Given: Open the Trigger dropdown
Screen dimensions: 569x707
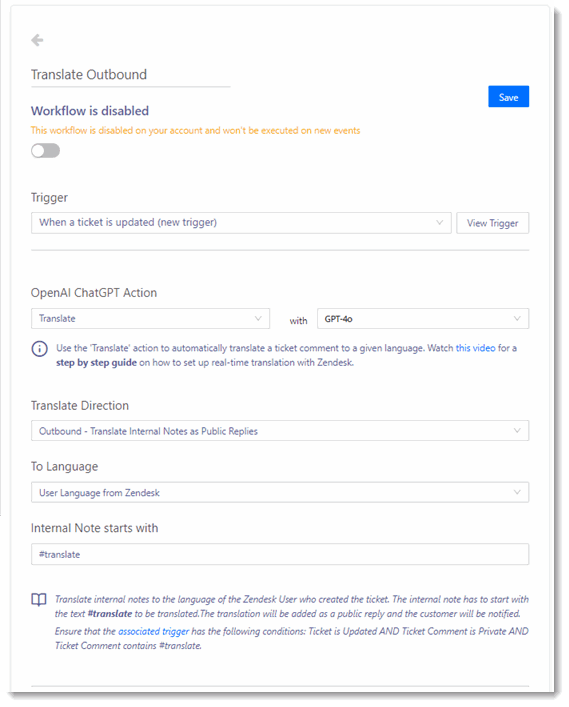Looking at the screenshot, I should 241,223.
